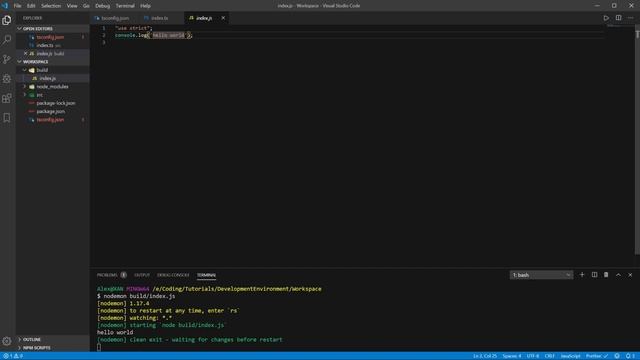Split the editor to the right
The height and width of the screenshot is (360, 640).
point(618,18)
